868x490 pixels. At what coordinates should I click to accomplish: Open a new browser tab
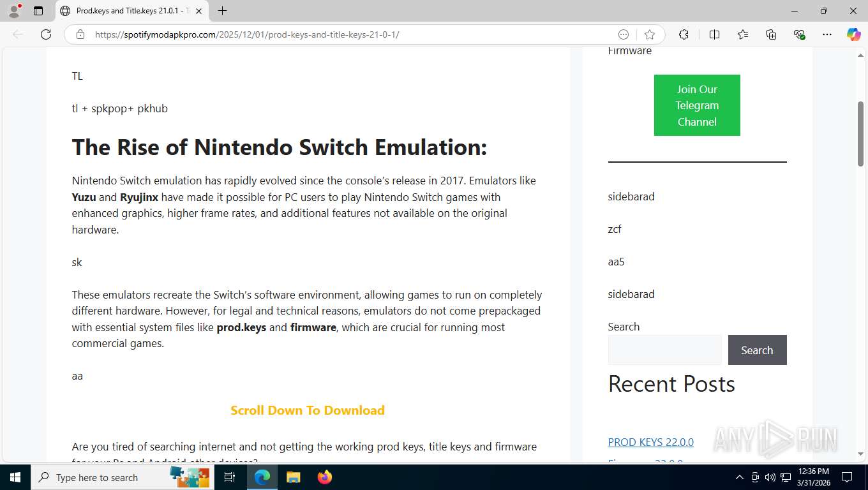222,11
